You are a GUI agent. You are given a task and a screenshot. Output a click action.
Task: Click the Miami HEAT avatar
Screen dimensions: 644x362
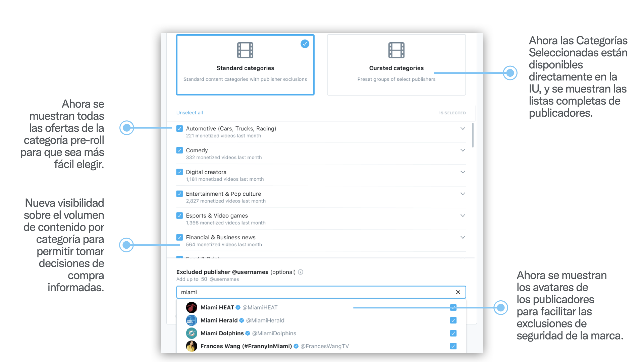click(x=192, y=307)
